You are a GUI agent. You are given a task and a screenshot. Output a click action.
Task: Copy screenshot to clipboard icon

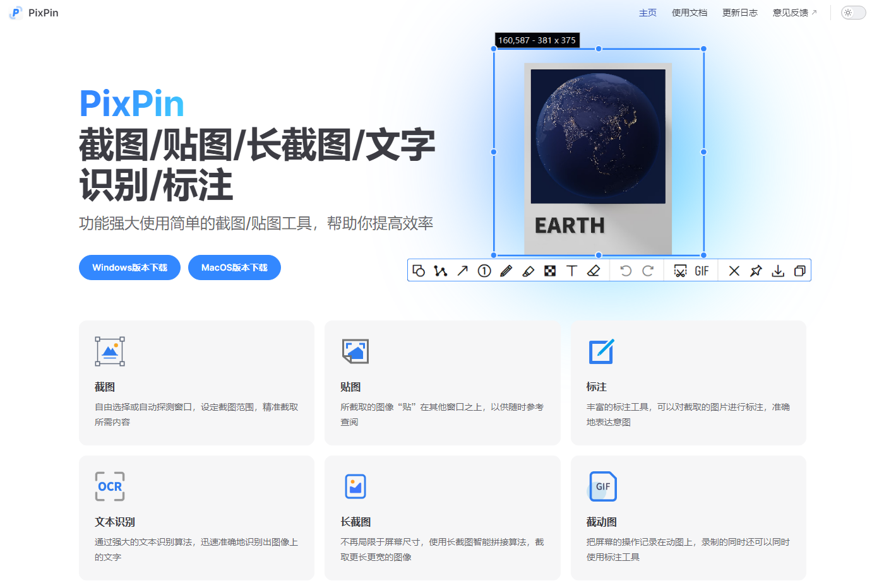pyautogui.click(x=799, y=271)
